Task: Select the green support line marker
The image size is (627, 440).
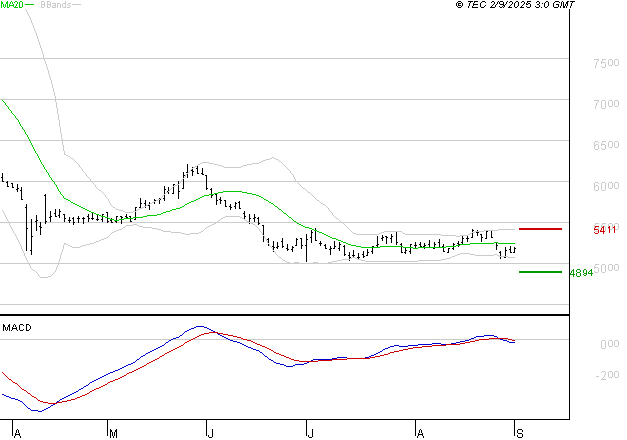Action: coord(540,271)
